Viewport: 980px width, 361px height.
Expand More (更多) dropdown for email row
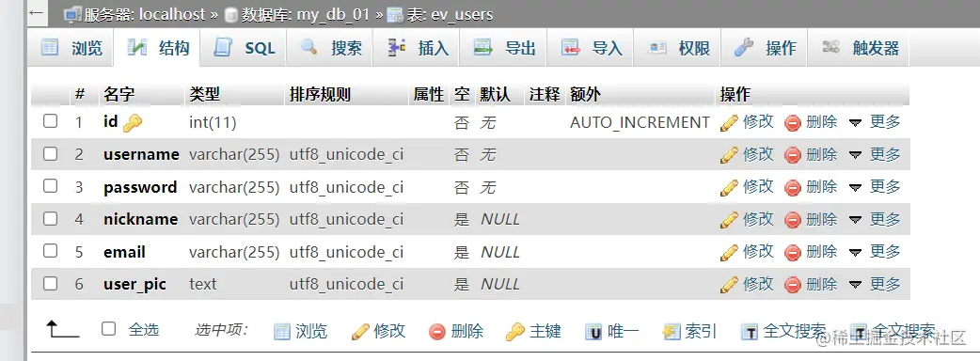click(875, 252)
